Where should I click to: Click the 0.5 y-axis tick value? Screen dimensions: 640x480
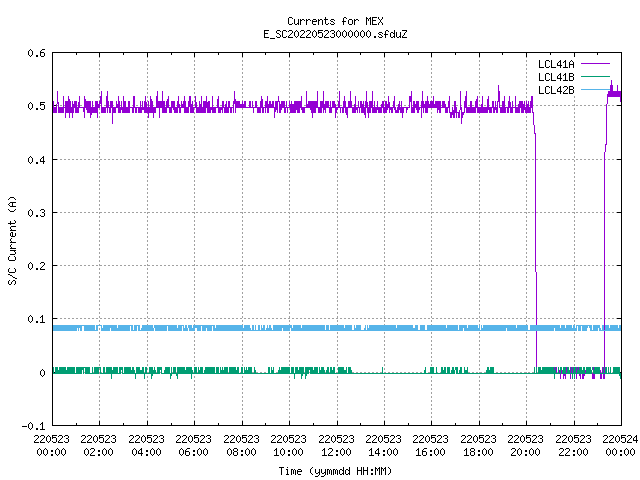pos(36,106)
